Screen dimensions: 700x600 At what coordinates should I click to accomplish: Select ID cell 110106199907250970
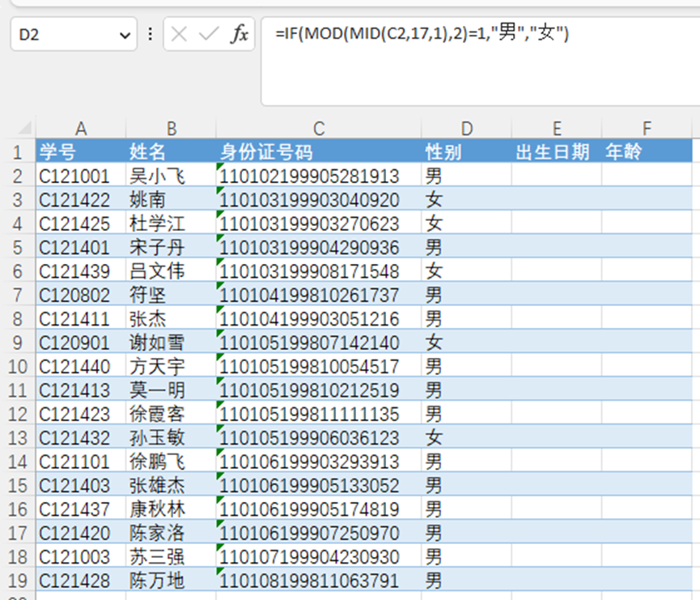(319, 533)
